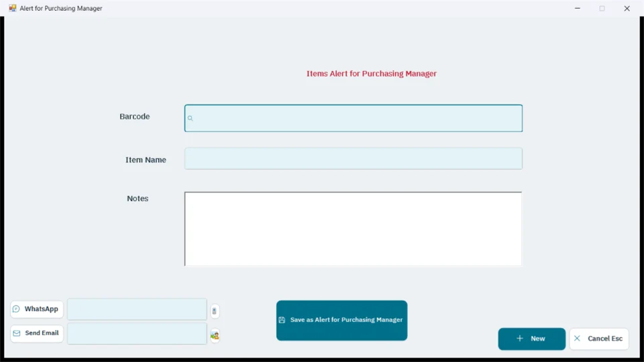644x362 pixels.
Task: Focus the Barcode input field
Action: pyautogui.click(x=354, y=118)
